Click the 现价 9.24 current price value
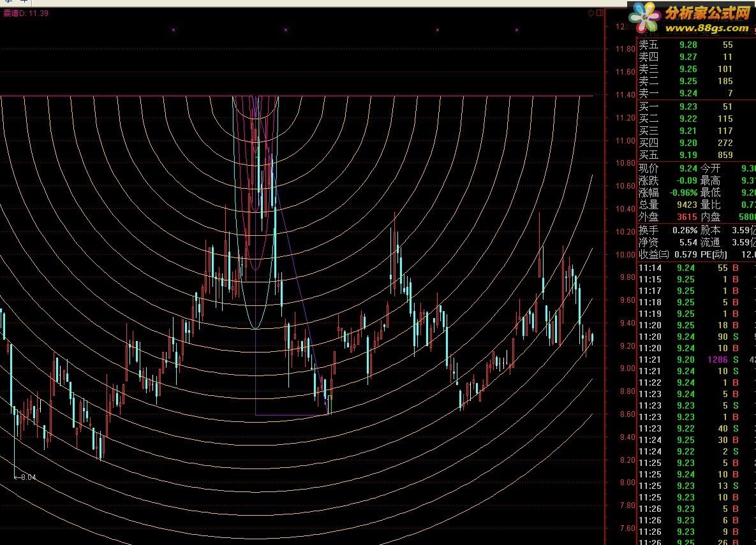756x545 pixels. tap(688, 168)
